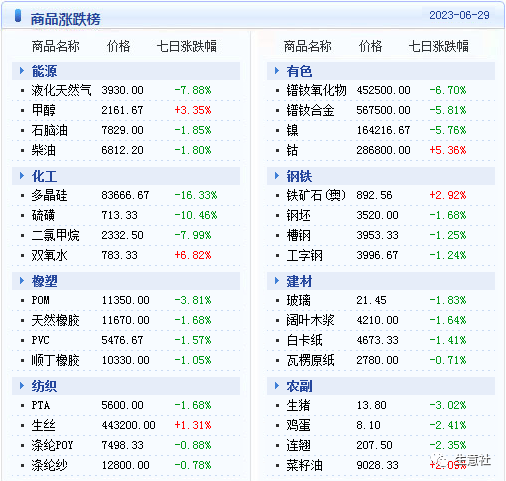Select 生丝 commodity name
The height and width of the screenshot is (481, 506).
[43, 425]
